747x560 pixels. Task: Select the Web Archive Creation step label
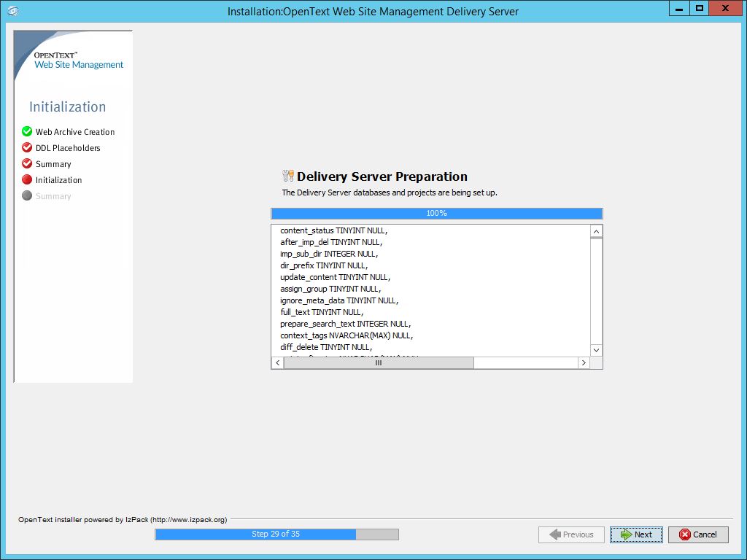click(x=75, y=132)
